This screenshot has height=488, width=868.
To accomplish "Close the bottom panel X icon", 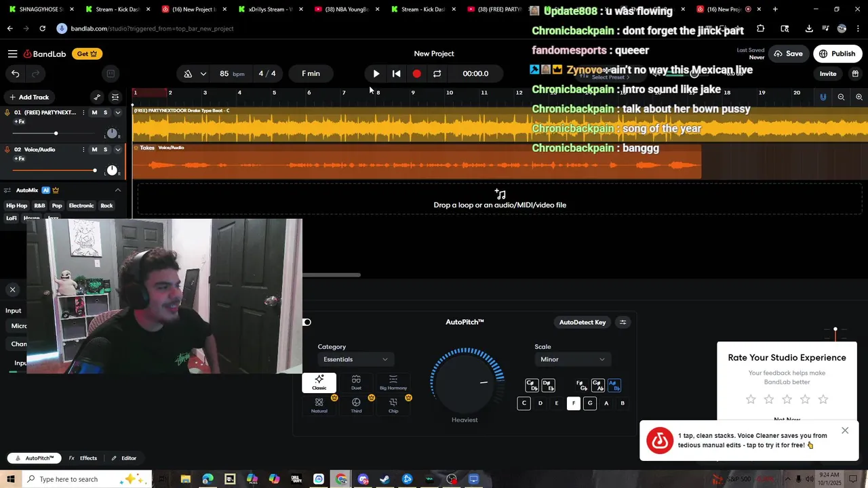I will click(x=12, y=289).
